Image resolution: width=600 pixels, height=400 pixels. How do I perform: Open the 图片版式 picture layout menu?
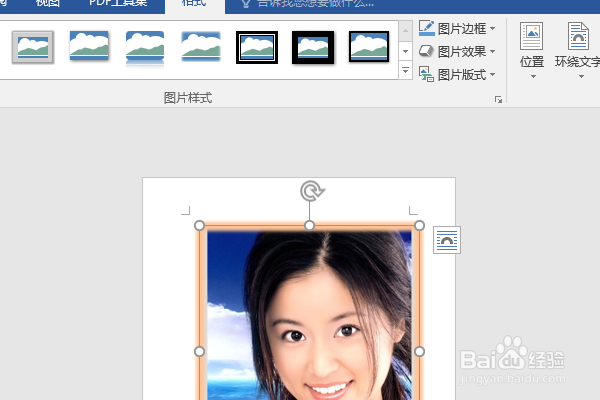(457, 74)
